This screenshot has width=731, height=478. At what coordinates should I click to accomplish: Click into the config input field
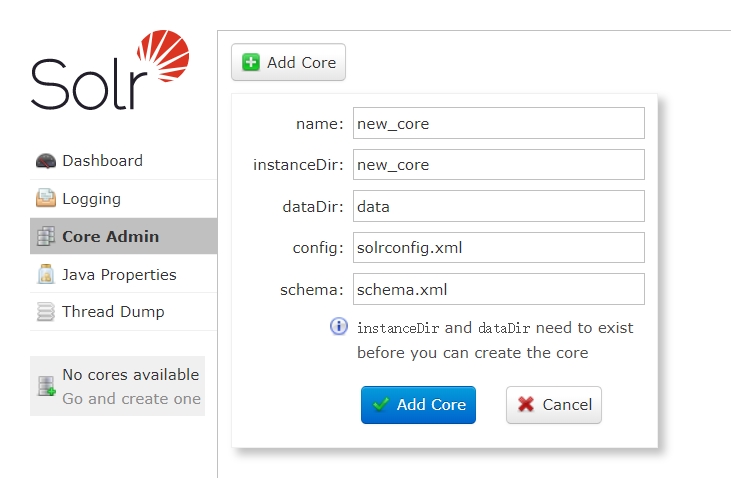[499, 248]
